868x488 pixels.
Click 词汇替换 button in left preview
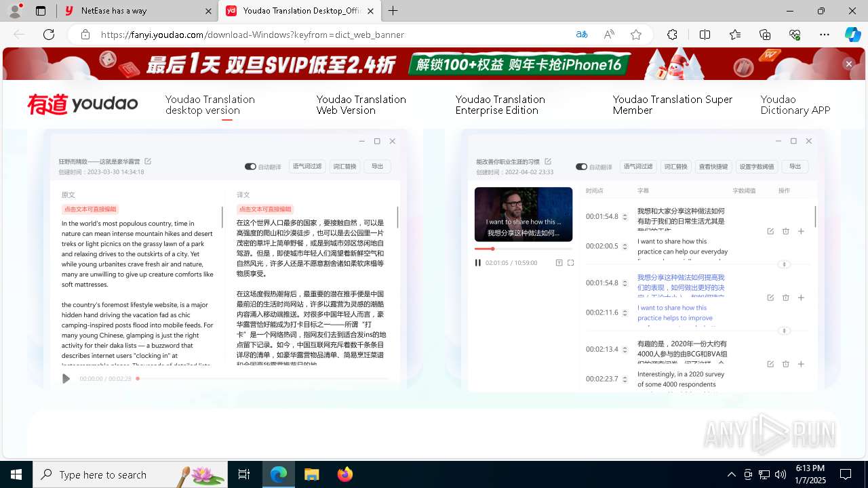pos(344,166)
